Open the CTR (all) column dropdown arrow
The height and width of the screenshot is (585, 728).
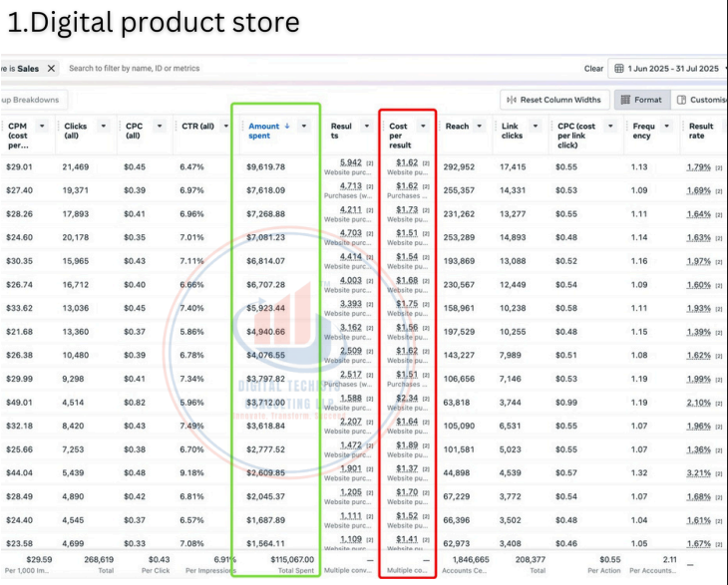pyautogui.click(x=225, y=127)
